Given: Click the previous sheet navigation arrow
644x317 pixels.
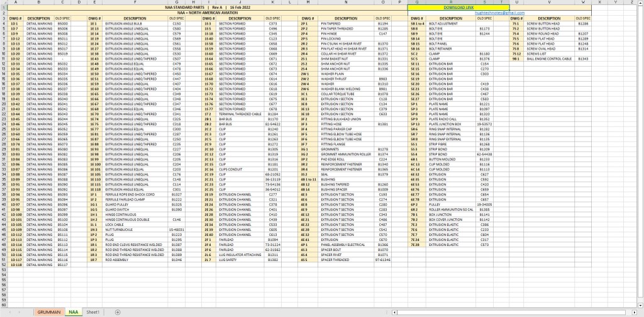Looking at the screenshot, I should 10,312.
